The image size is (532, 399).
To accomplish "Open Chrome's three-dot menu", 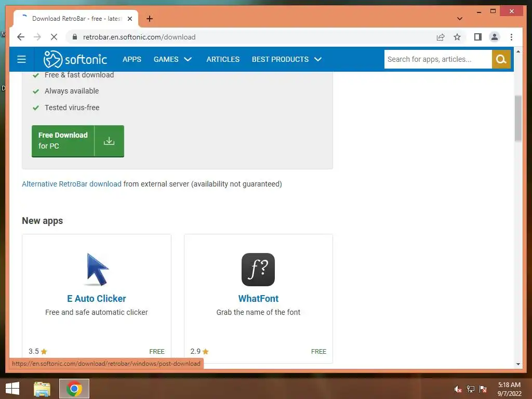I will pyautogui.click(x=511, y=37).
